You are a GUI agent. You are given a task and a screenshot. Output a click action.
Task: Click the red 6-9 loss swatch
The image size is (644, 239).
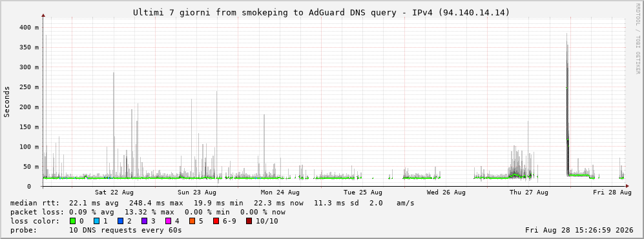[216, 222]
